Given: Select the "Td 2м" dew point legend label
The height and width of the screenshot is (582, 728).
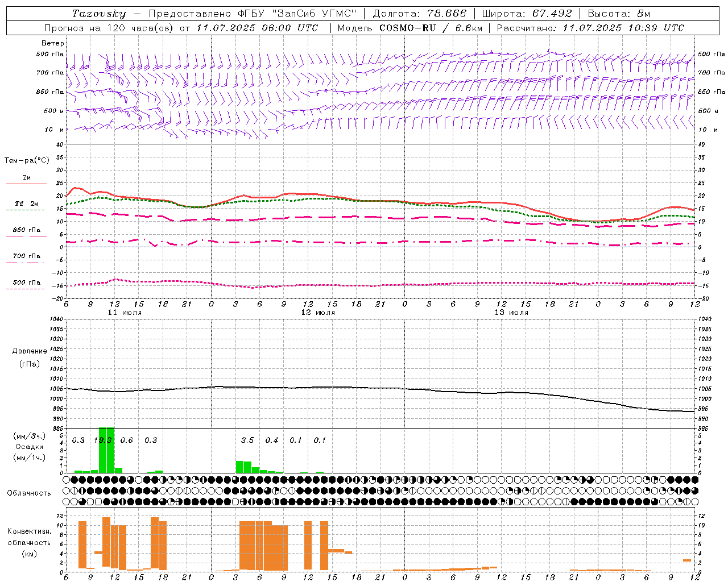Looking at the screenshot, I should coord(26,203).
